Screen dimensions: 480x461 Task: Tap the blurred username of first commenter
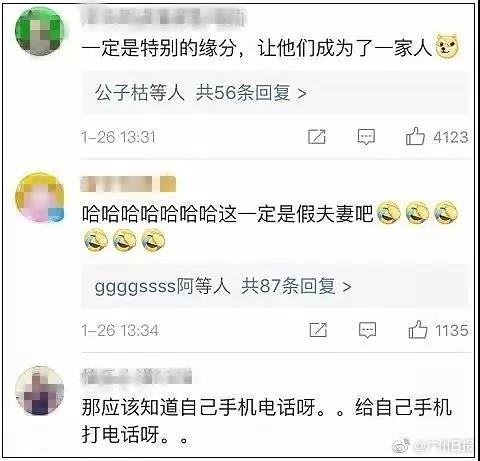click(x=163, y=16)
